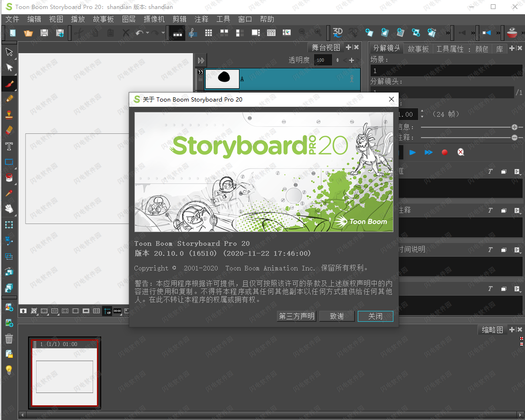Click the 场景 name input field
The height and width of the screenshot is (420, 525).
pos(446,71)
